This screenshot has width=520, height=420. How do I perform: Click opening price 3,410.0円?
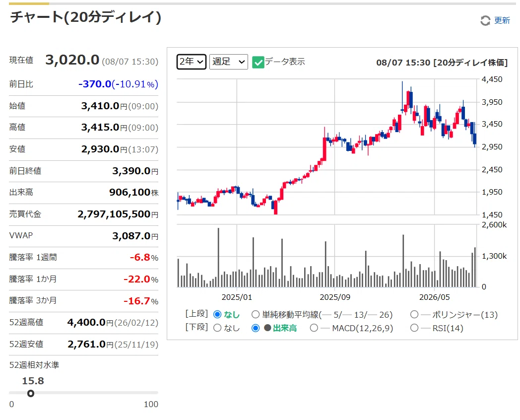tap(104, 106)
